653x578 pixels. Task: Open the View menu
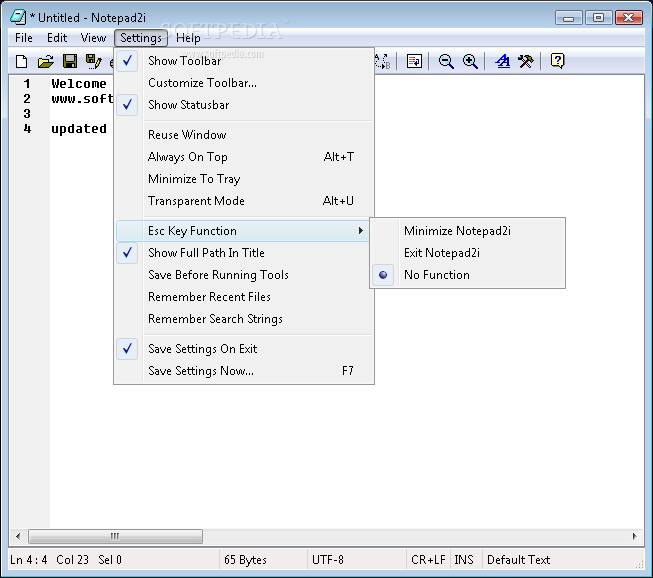click(93, 38)
